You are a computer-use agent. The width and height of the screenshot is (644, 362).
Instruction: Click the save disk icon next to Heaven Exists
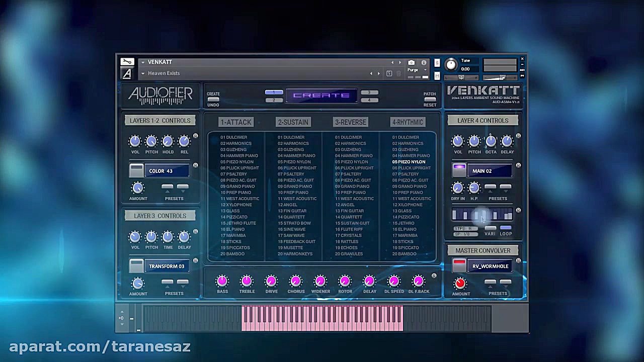(x=389, y=73)
